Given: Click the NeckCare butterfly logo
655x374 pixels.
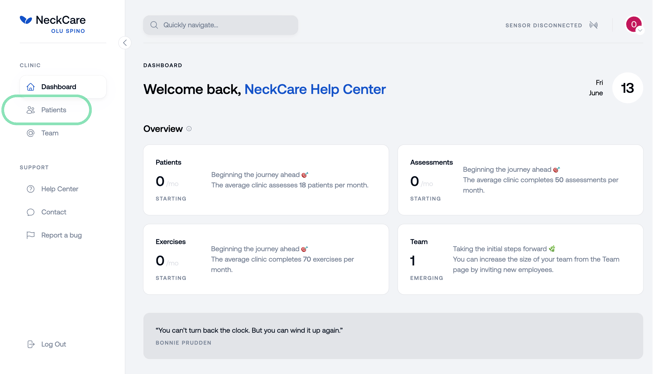Looking at the screenshot, I should [26, 20].
